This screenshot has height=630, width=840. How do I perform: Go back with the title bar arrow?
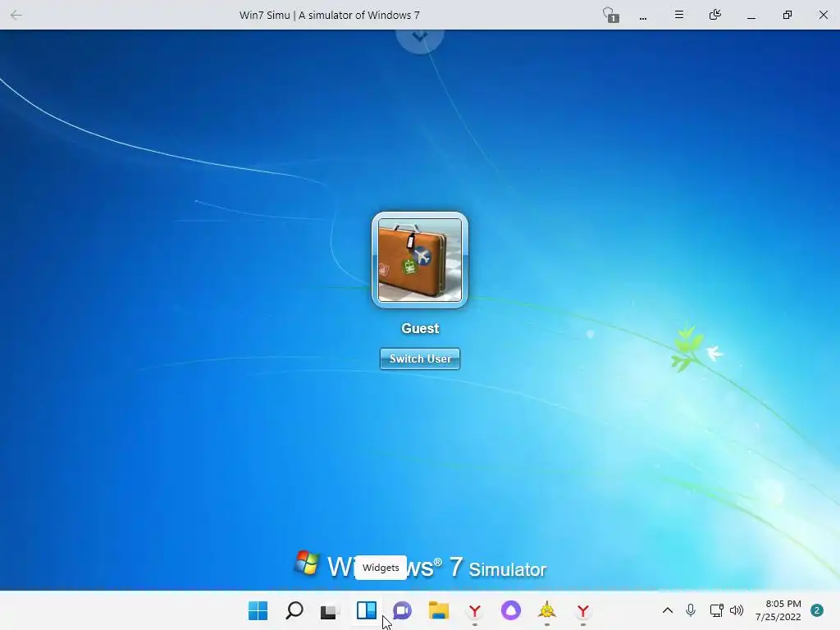[16, 15]
